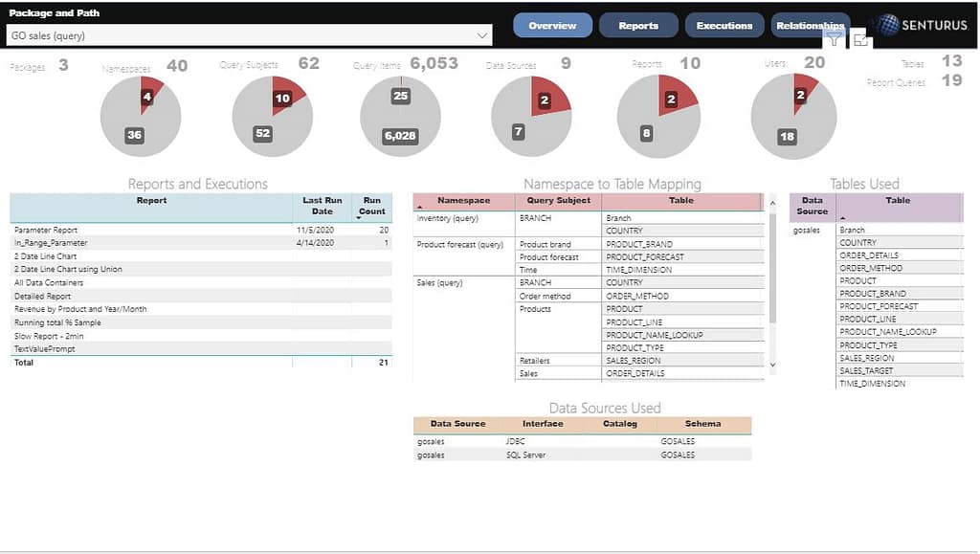Go to the Executions tab
The height and width of the screenshot is (554, 980).
point(724,26)
